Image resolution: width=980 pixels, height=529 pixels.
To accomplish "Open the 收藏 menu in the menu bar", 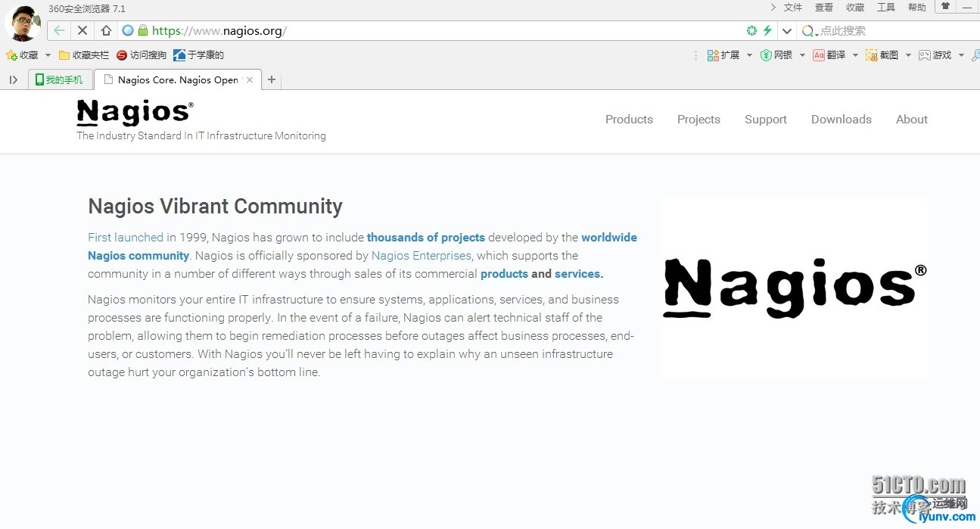I will click(x=855, y=8).
